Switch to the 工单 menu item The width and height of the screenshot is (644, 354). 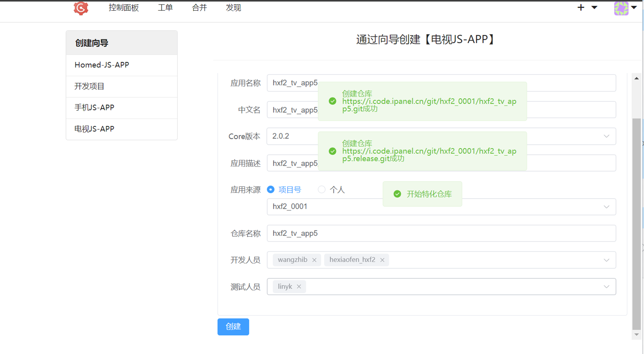click(165, 7)
